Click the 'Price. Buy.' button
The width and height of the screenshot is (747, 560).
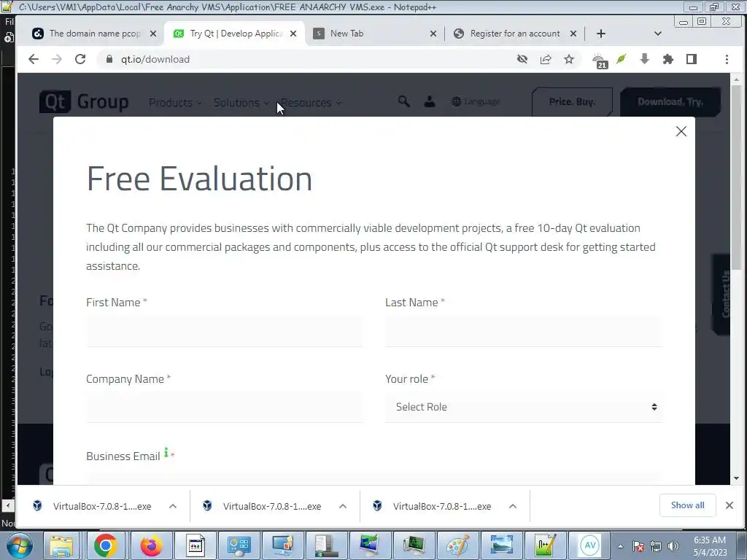(572, 101)
